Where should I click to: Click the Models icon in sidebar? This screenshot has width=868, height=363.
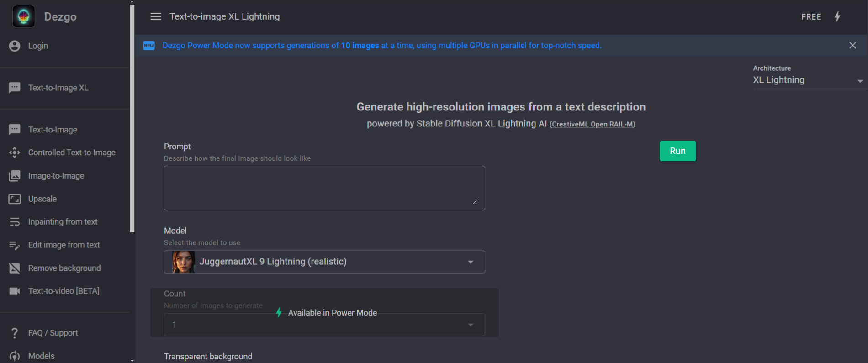(x=15, y=356)
